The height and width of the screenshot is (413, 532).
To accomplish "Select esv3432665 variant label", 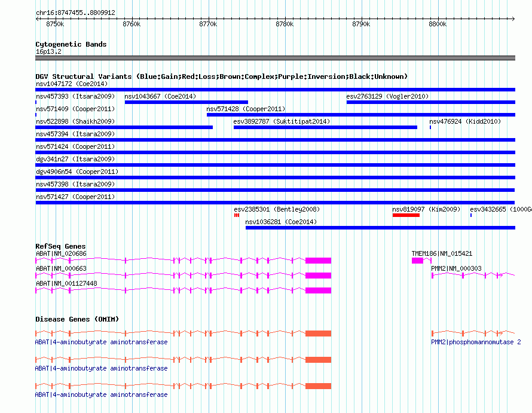I will [501, 209].
